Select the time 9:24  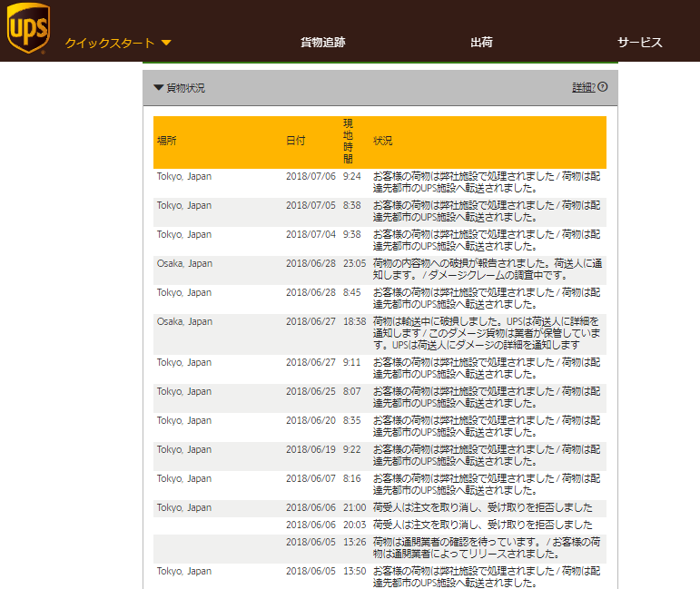pos(351,176)
